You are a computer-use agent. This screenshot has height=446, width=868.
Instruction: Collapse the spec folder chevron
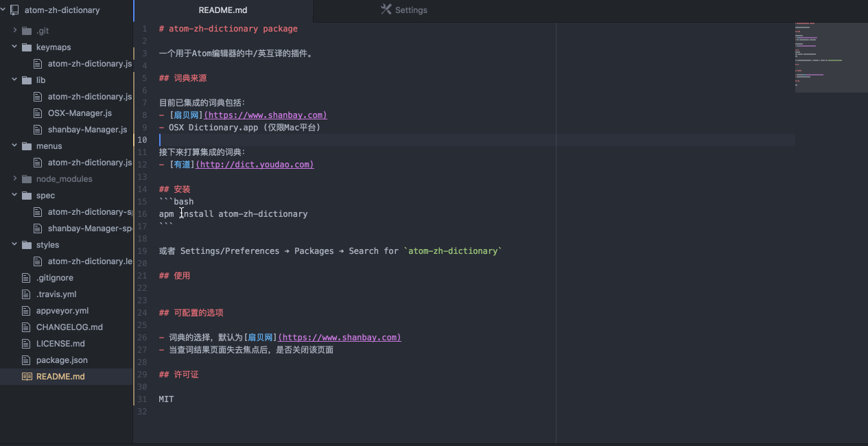[x=15, y=196]
